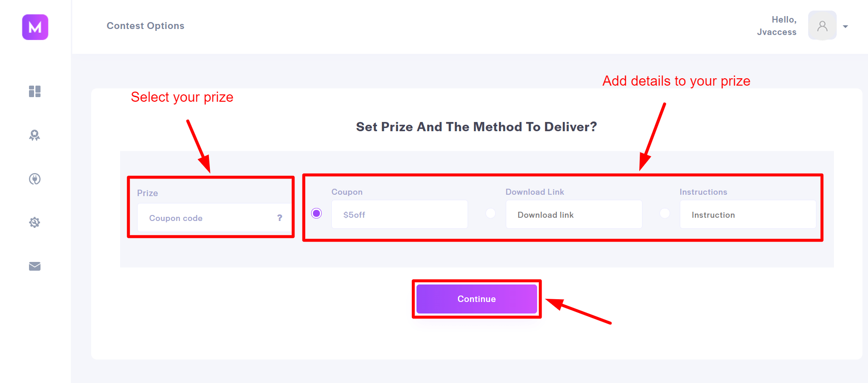The image size is (868, 383).
Task: Expand the account dropdown arrow
Action: coord(845,27)
